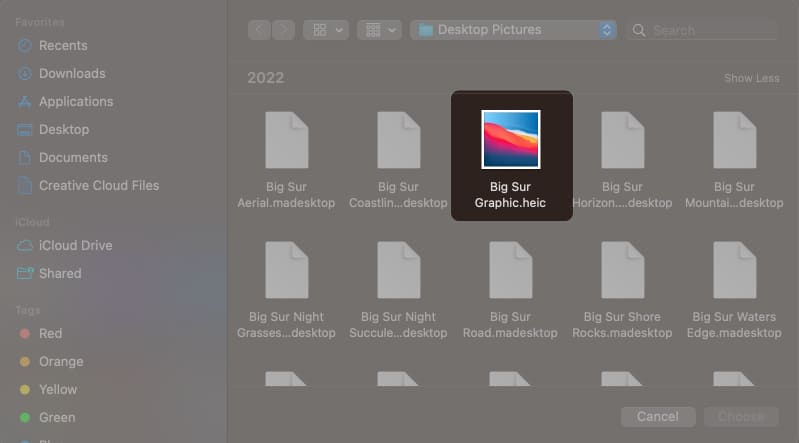Select Big Sur Shore Rocks.madesktop file icon
This screenshot has height=443, width=799.
(623, 270)
